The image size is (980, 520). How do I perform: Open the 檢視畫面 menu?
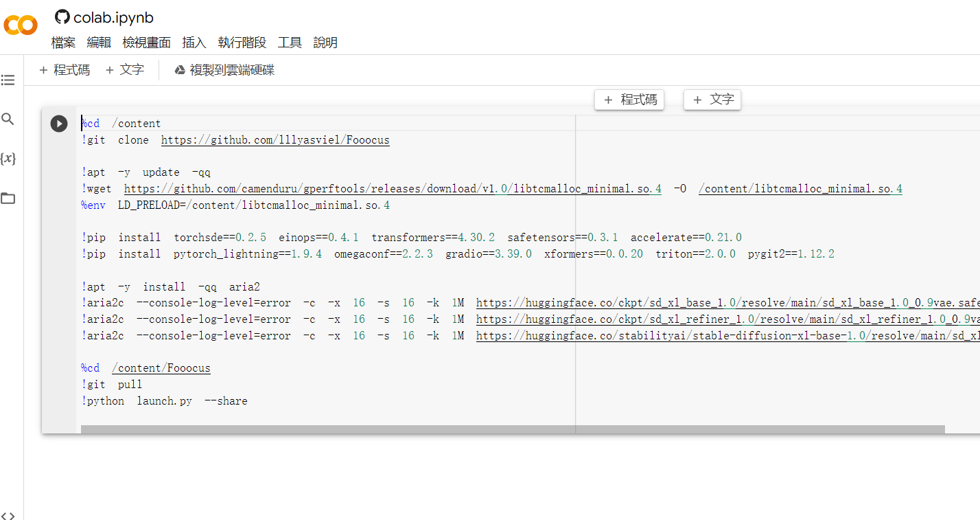point(146,43)
